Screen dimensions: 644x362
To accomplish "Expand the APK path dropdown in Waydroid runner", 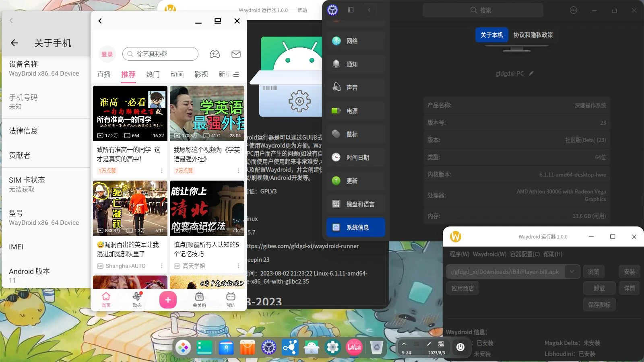I will (x=572, y=271).
